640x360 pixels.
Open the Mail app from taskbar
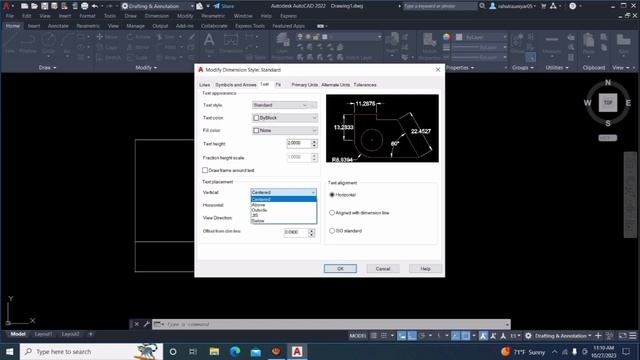(x=256, y=351)
